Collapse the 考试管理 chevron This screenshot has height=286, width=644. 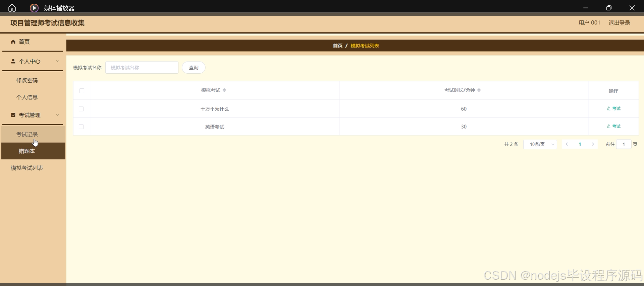coord(58,115)
